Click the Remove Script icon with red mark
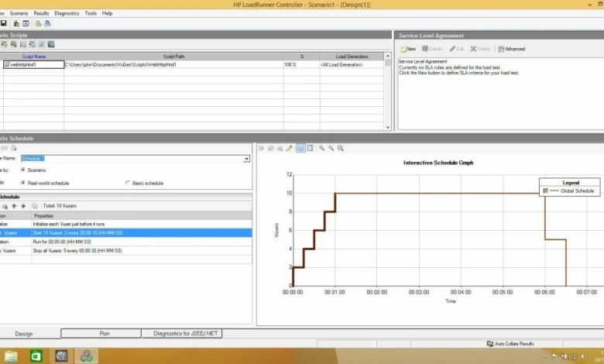Screen dimensions: 604x364 (x=13, y=44)
